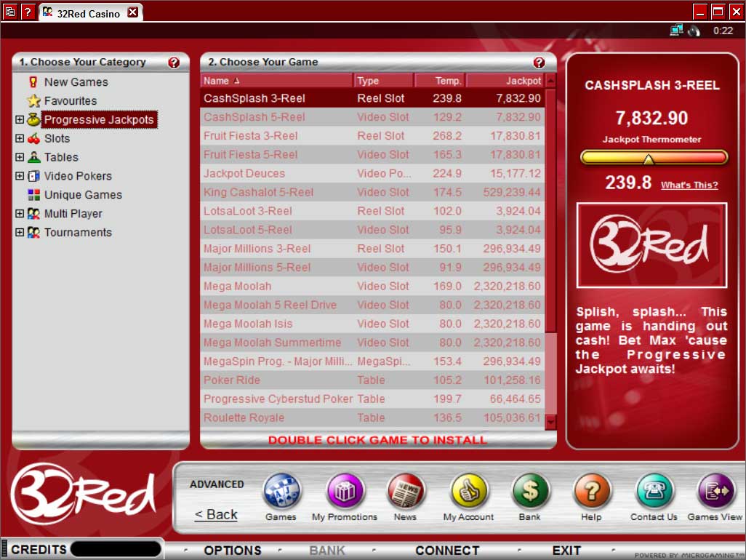Open the Games lobby icon

(x=281, y=491)
